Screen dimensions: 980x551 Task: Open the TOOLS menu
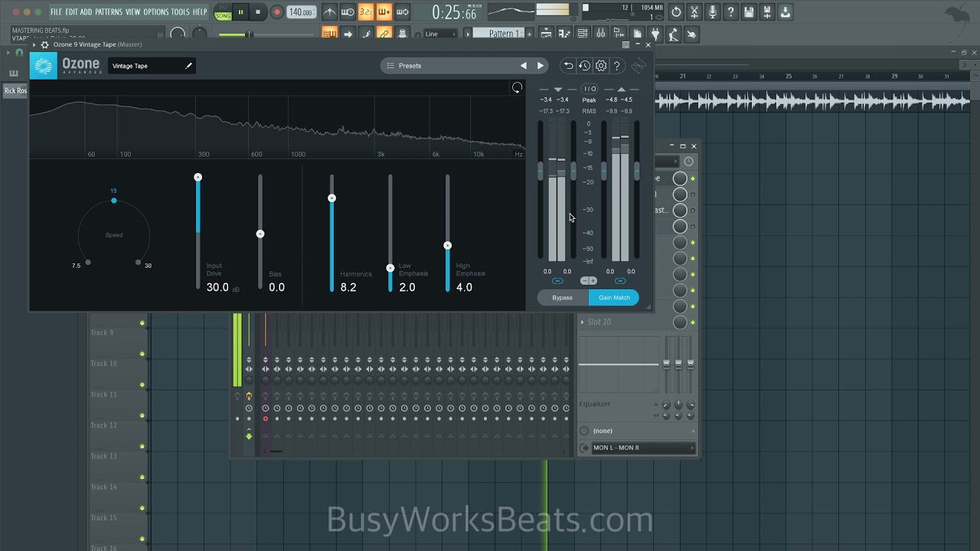pyautogui.click(x=180, y=12)
